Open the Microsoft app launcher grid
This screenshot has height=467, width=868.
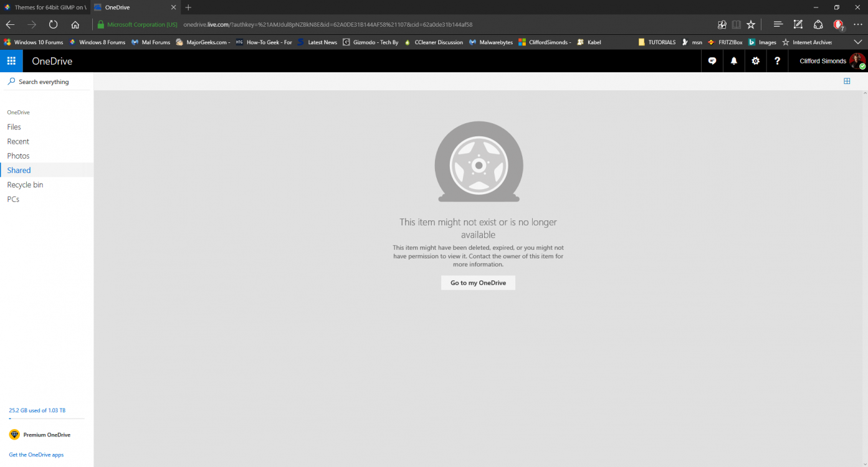pos(11,61)
